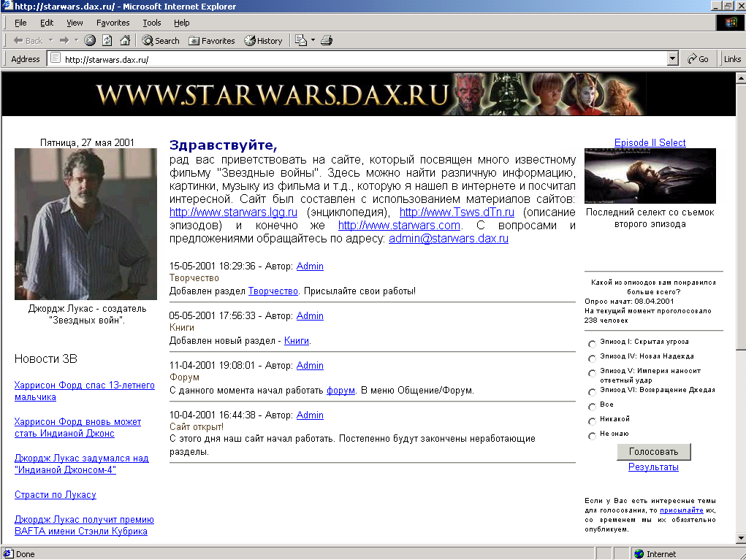746x560 pixels.
Task: Open the Tools menu
Action: coord(152,23)
